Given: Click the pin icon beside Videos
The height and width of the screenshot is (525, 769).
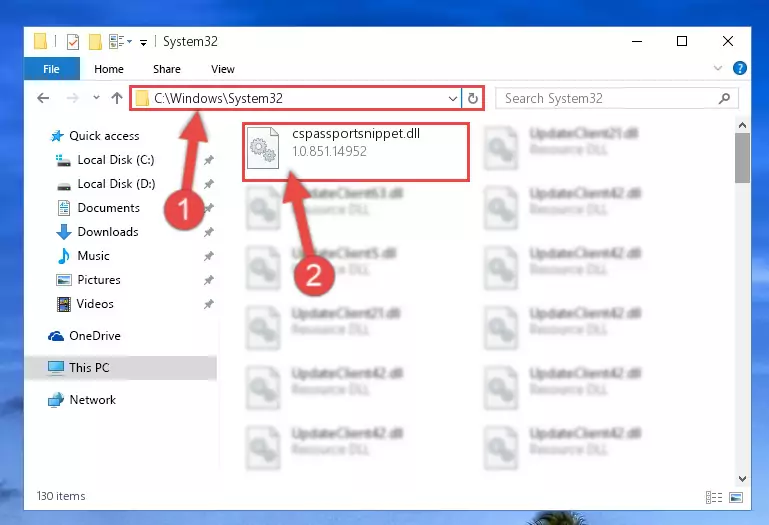Looking at the screenshot, I should click(x=208, y=304).
